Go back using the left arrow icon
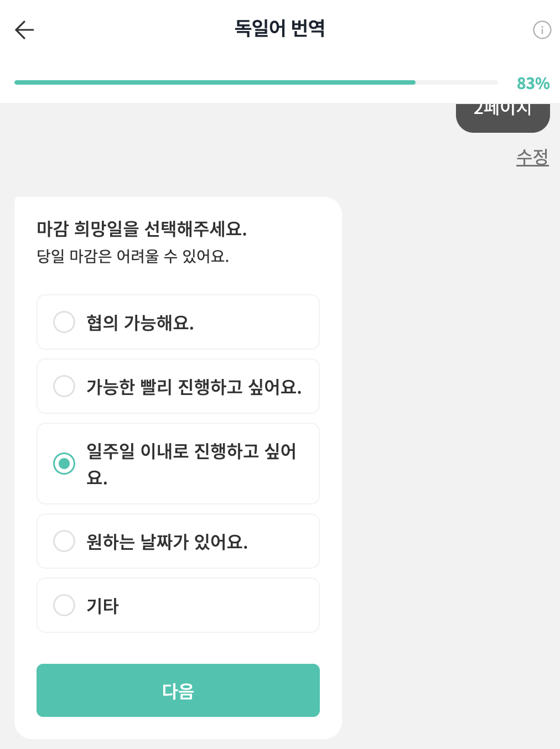Viewport: 560px width, 749px height. [x=24, y=30]
